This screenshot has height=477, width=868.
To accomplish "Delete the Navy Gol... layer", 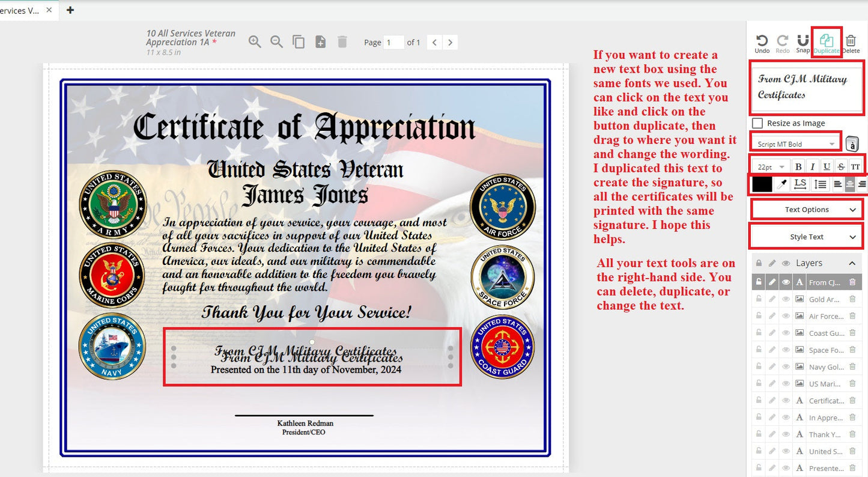I will point(852,366).
